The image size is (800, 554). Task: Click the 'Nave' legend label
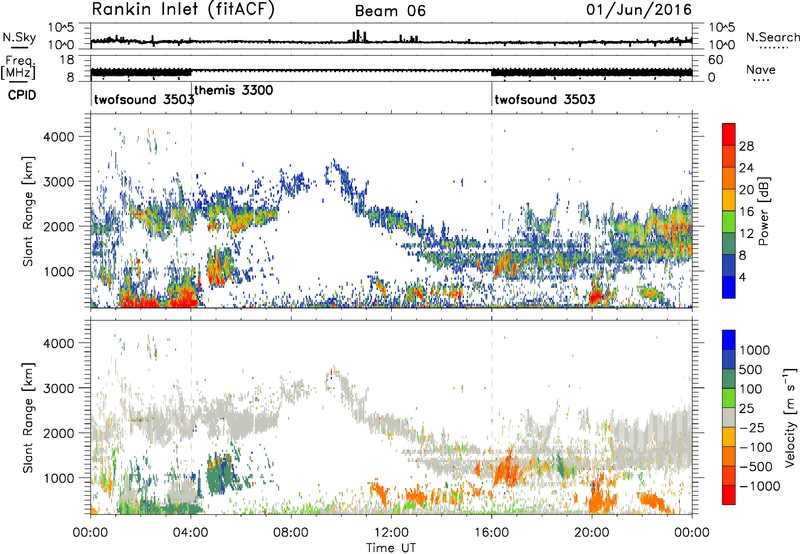[761, 69]
